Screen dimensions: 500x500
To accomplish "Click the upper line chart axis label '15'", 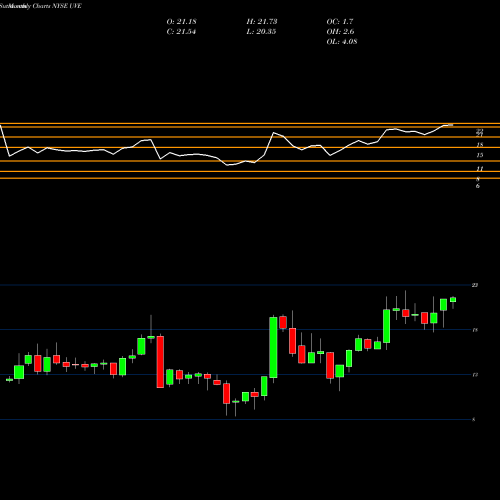I will tap(480, 155).
